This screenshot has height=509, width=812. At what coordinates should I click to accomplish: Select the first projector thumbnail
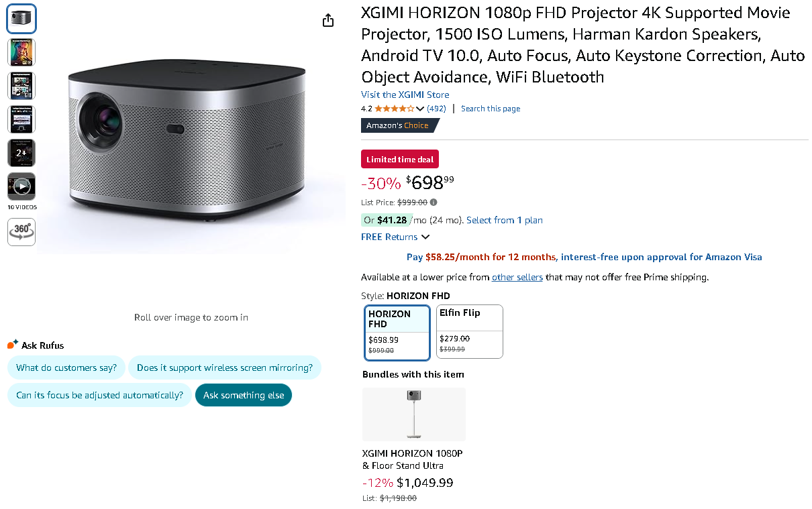pos(21,18)
